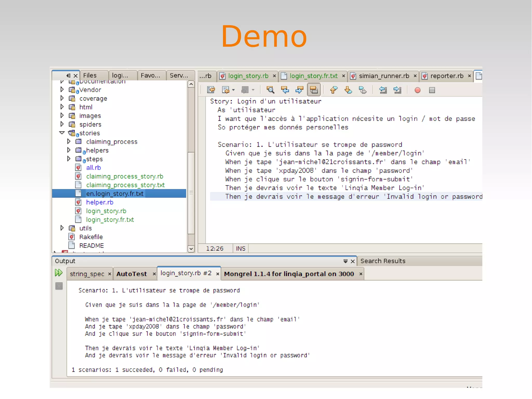Image resolution: width=532 pixels, height=399 pixels.
Task: Click the INS insert mode indicator
Action: tap(241, 248)
